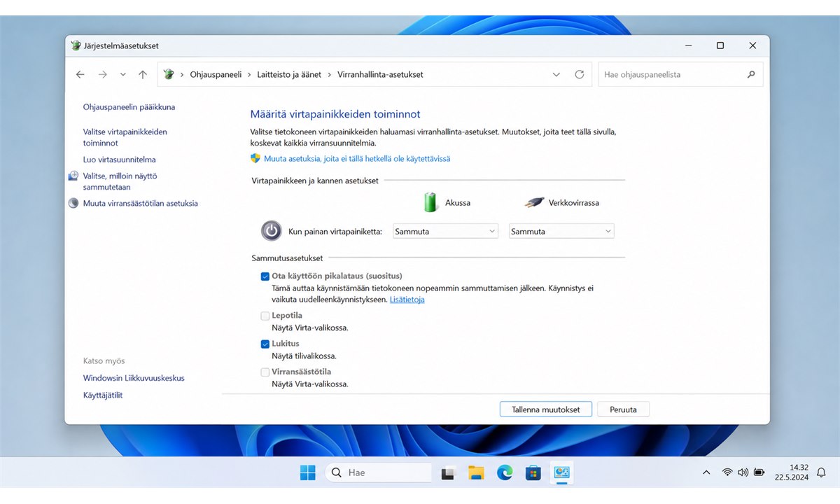Click the Hae ohjauspaneelista search field
The height and width of the screenshot is (504, 840).
(x=680, y=74)
